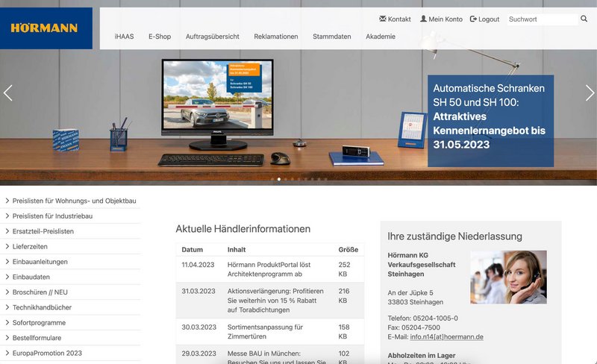Expand Preislisten für Wohnungs- und Objektbau
The width and height of the screenshot is (597, 364).
pos(71,201)
